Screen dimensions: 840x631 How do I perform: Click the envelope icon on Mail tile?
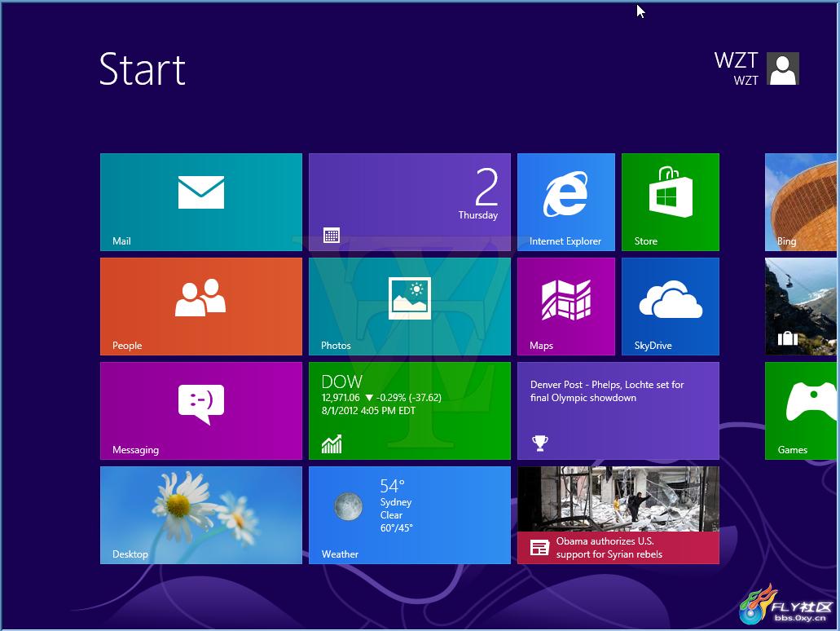click(x=201, y=192)
